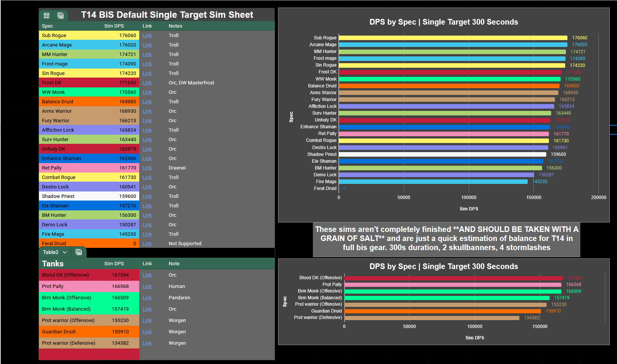
Task: Open the Link for WW Monk
Action: tap(147, 92)
